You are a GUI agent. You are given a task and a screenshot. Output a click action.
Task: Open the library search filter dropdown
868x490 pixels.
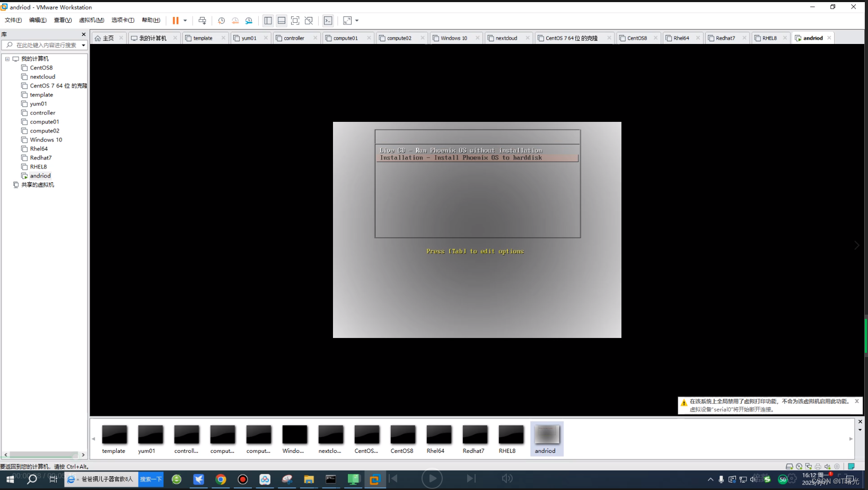click(x=84, y=45)
